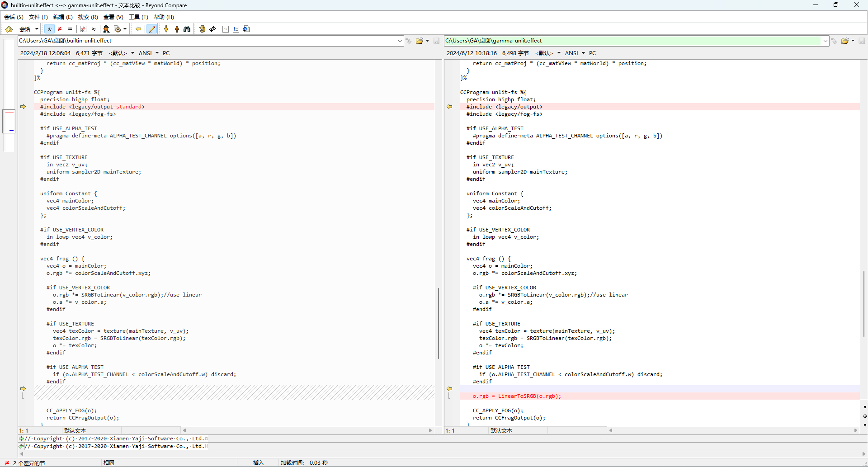This screenshot has width=868, height=467.
Task: Click '2 个差异的节' in the status bar
Action: point(29,463)
